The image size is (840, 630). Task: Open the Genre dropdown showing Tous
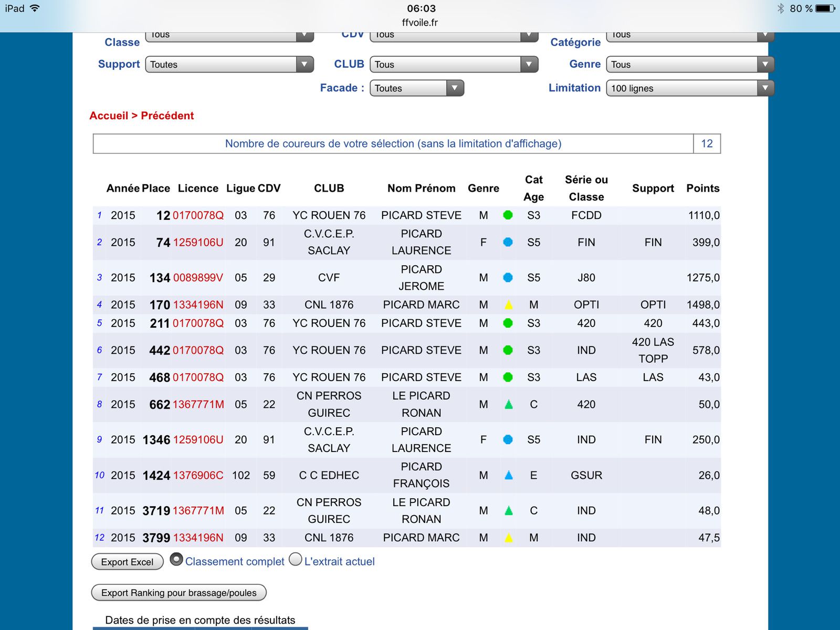coord(690,65)
